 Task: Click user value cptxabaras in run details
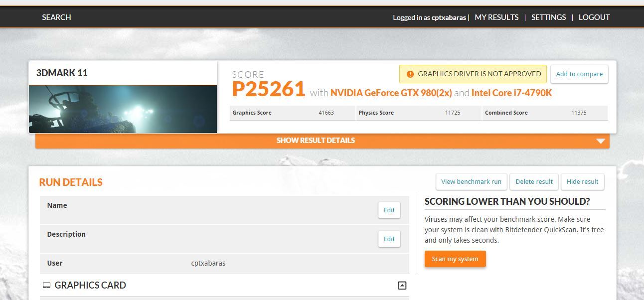click(x=208, y=263)
